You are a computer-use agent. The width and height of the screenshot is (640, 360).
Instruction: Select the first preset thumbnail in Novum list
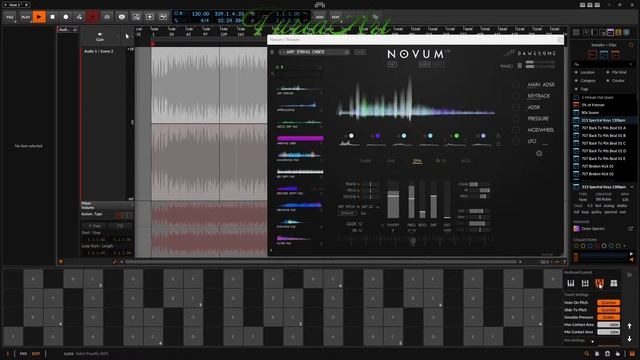click(300, 88)
